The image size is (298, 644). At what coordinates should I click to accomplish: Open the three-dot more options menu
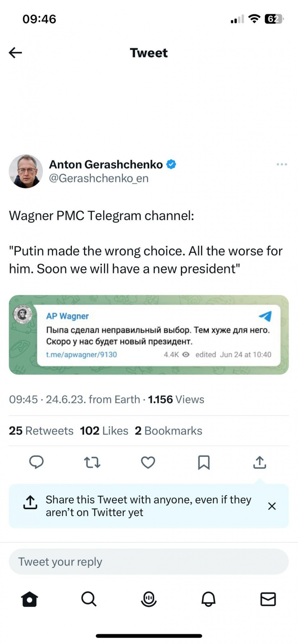coord(281,164)
